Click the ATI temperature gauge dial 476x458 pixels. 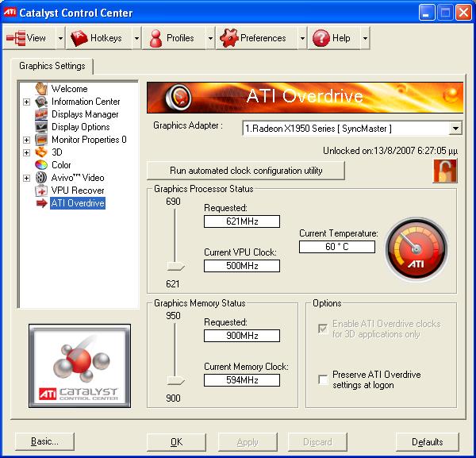pyautogui.click(x=416, y=248)
